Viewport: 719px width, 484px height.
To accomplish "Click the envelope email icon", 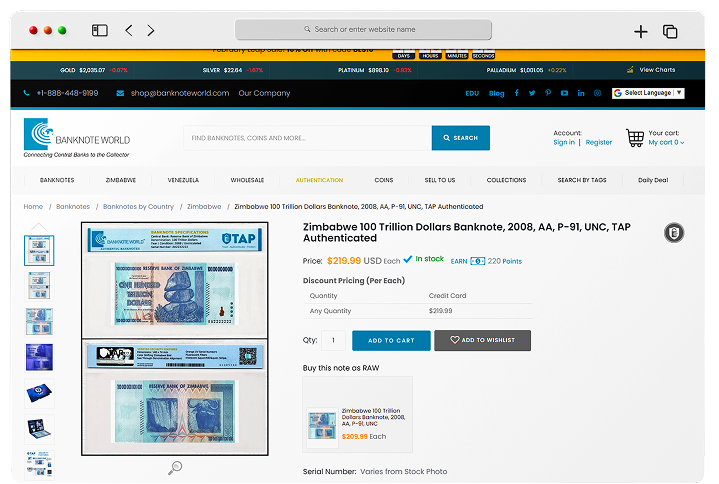I will (120, 93).
